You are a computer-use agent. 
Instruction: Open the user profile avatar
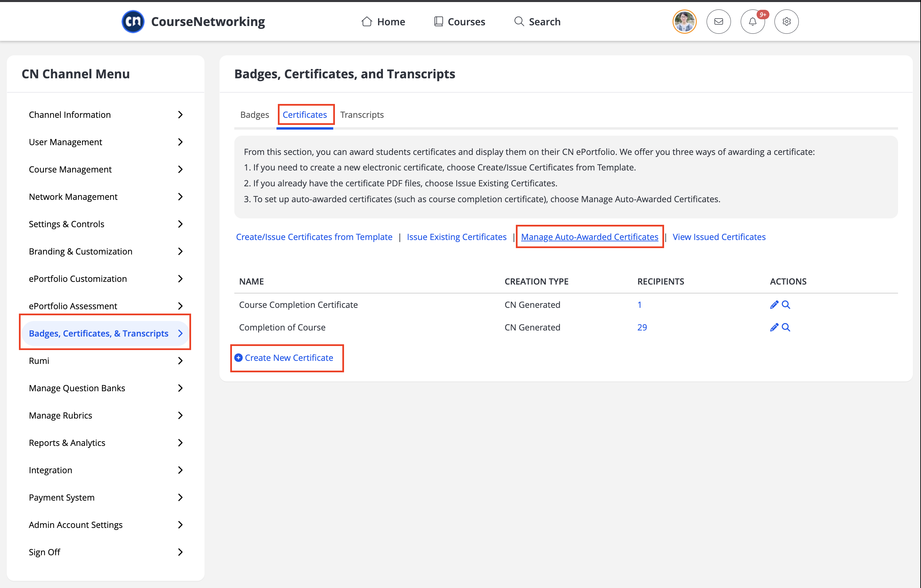point(684,21)
